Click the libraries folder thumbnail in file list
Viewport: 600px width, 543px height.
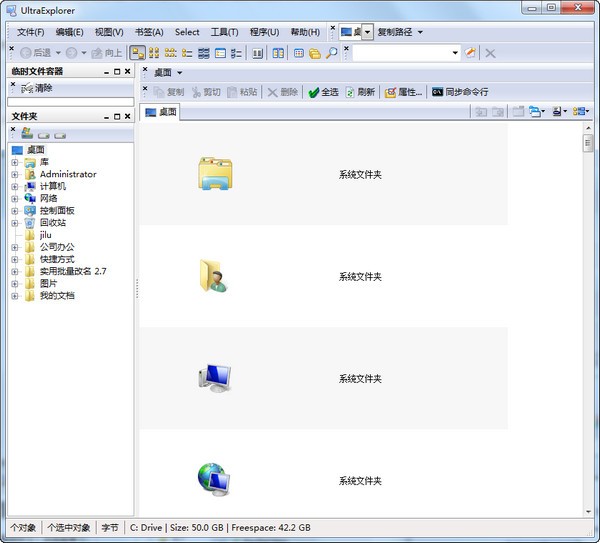(215, 174)
